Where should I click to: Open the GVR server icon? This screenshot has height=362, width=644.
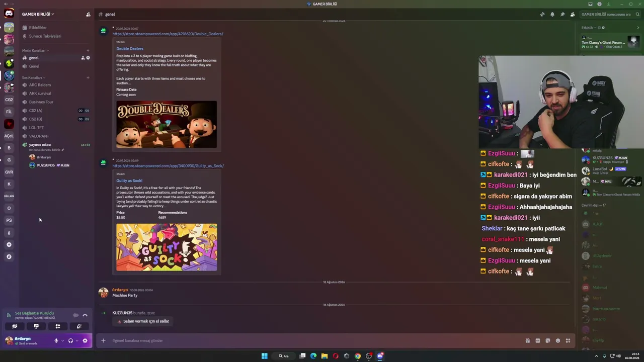[9, 172]
